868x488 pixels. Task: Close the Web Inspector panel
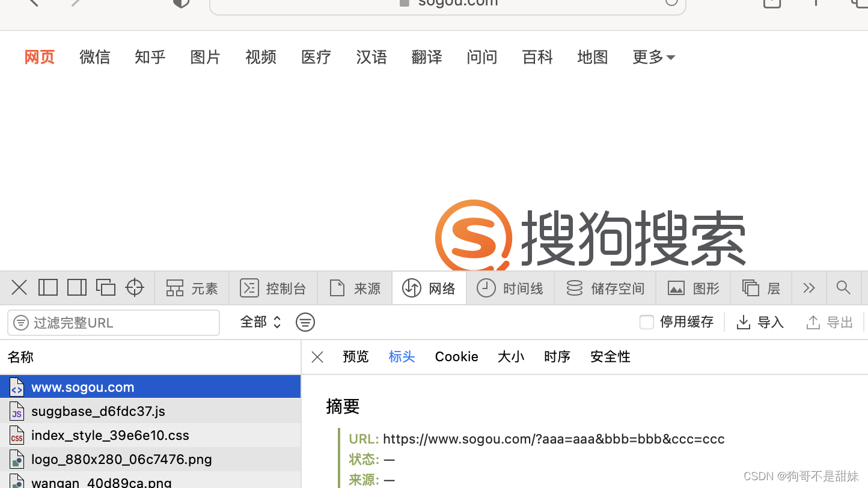(x=19, y=288)
